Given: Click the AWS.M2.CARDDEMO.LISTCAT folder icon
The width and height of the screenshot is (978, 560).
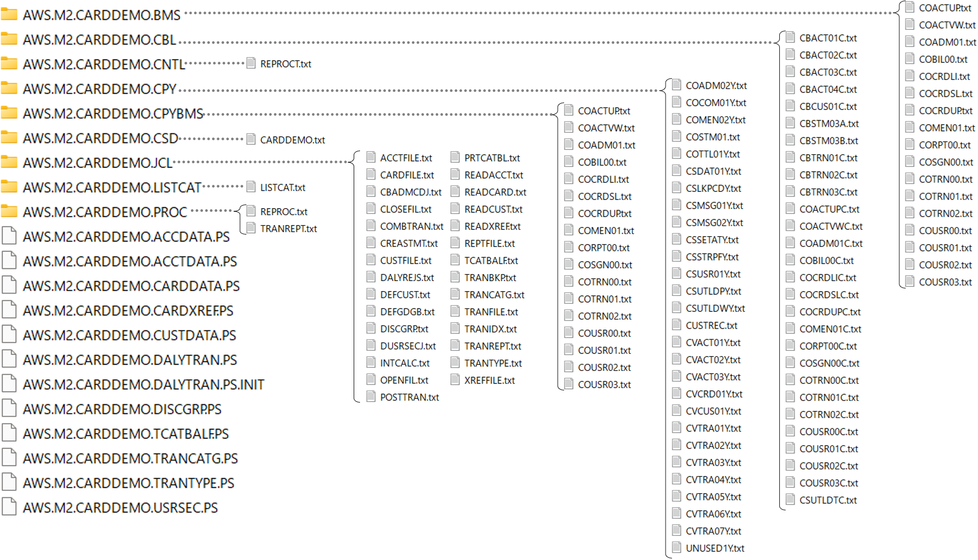Looking at the screenshot, I should [x=9, y=187].
